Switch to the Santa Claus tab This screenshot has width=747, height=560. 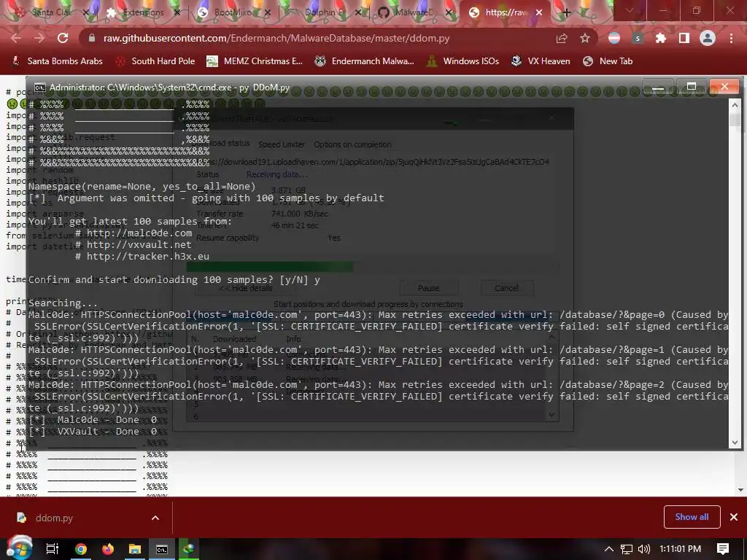[x=50, y=12]
